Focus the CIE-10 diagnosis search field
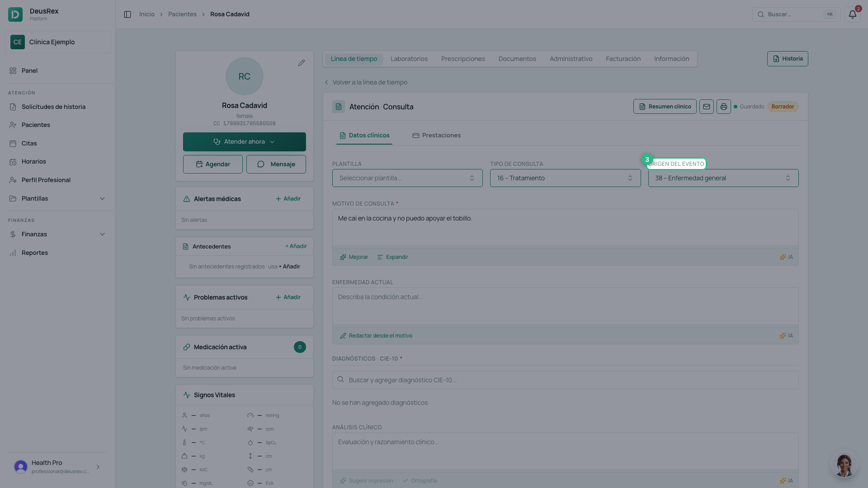Screen dimensions: 868x488 coord(565,380)
